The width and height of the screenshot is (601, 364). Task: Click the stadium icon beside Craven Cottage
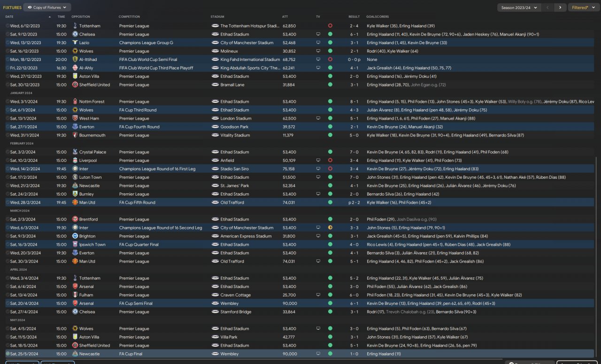[215, 295]
